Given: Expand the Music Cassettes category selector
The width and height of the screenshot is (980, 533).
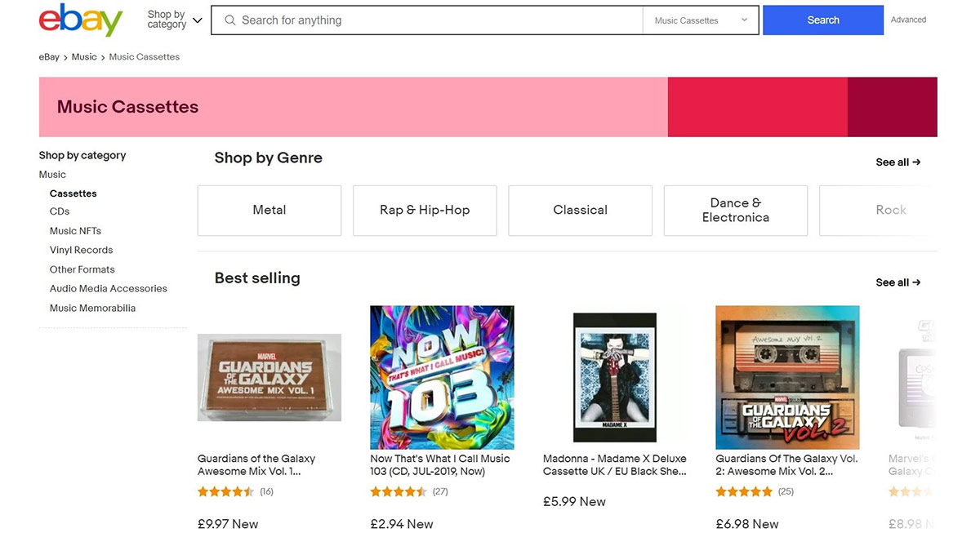Looking at the screenshot, I should [700, 20].
